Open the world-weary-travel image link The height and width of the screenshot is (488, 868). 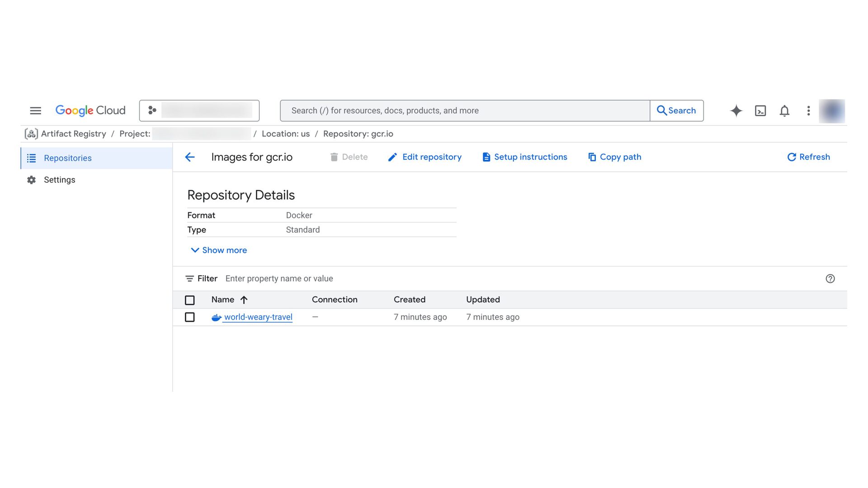(258, 317)
